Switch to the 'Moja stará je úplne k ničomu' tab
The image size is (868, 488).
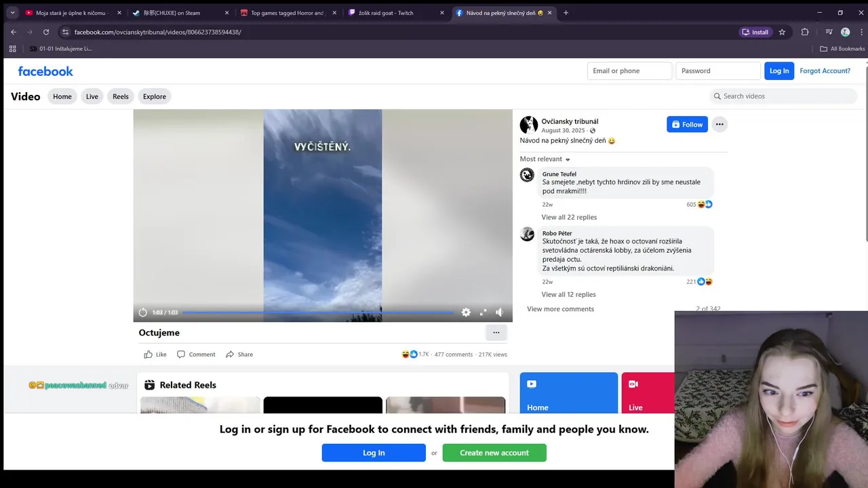pyautogui.click(x=73, y=13)
